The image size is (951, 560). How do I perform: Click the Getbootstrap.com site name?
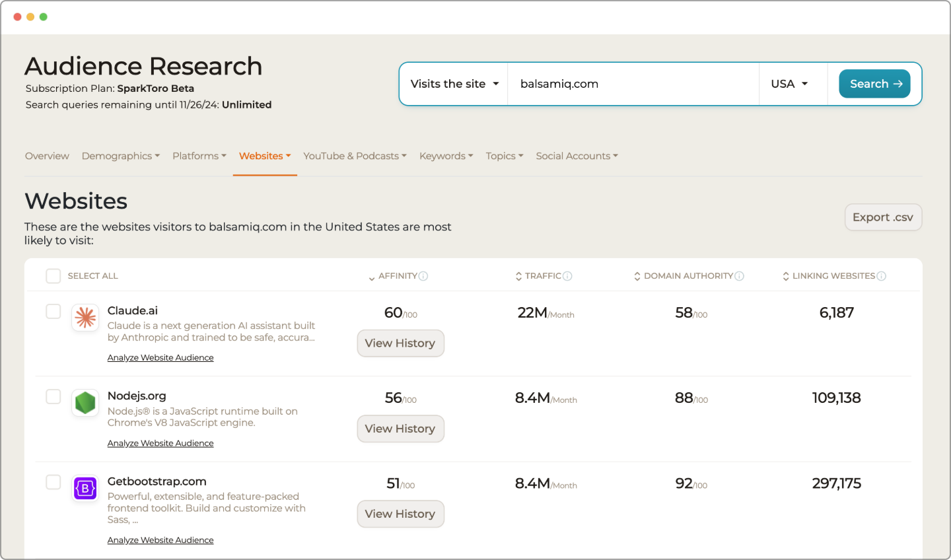click(157, 481)
